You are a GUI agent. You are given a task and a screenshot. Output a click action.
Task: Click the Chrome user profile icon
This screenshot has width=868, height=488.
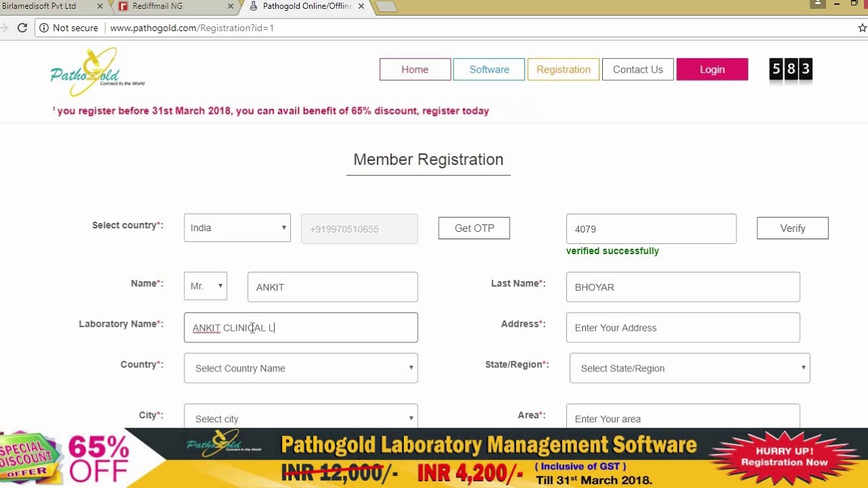click(x=818, y=4)
